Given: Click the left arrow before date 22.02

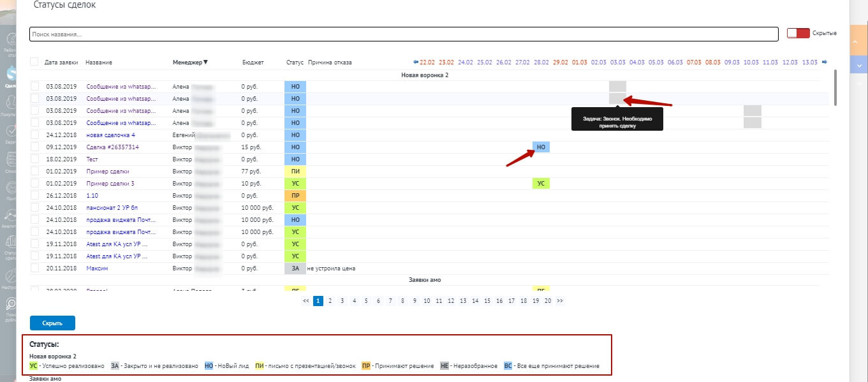Looking at the screenshot, I should click(x=416, y=62).
